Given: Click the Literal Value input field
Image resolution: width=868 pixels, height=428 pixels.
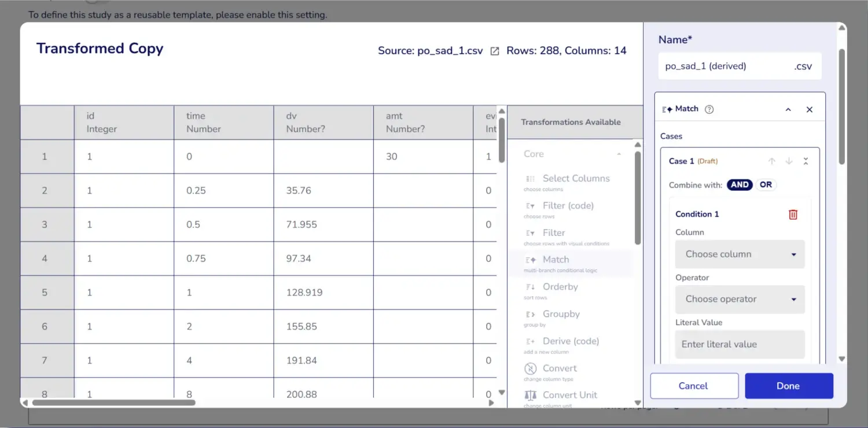Looking at the screenshot, I should (740, 344).
